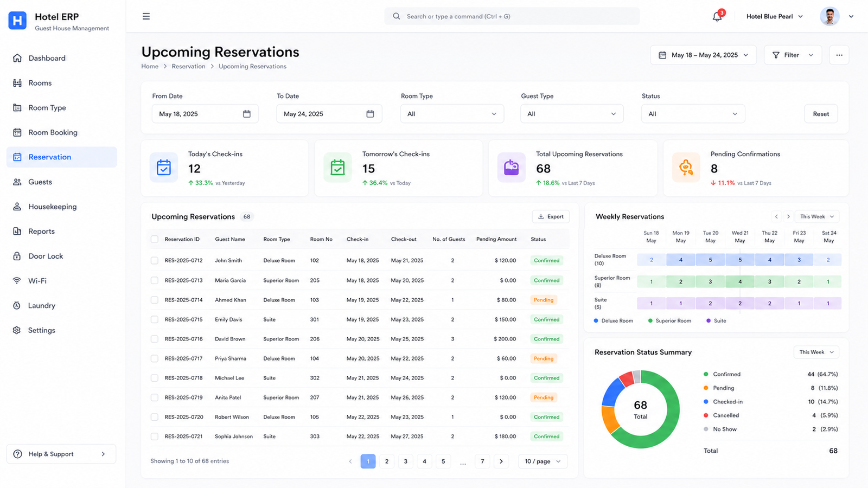Click the Pending Confirmations orange icon

[x=686, y=168]
